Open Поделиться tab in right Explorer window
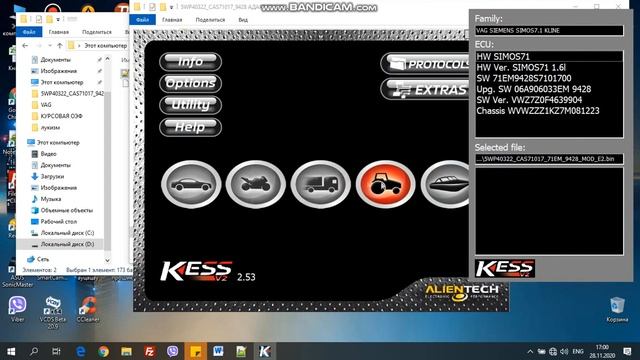 [x=210, y=20]
